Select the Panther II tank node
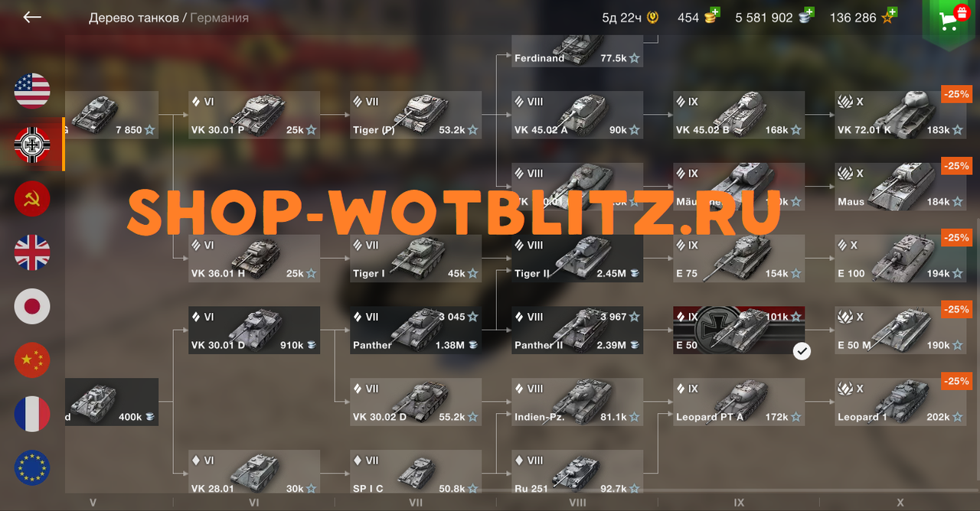The height and width of the screenshot is (511, 980). 577,330
